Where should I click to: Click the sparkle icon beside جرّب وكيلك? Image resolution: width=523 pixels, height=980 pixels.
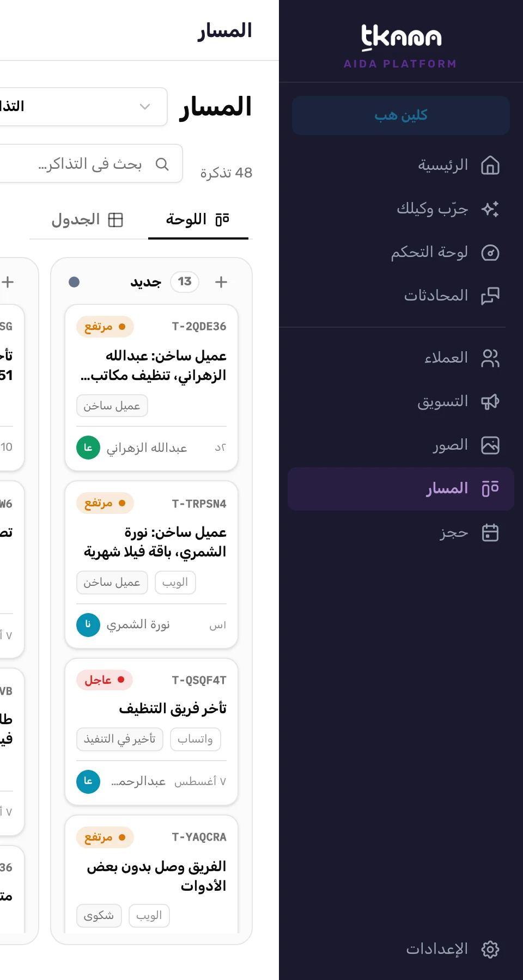490,209
